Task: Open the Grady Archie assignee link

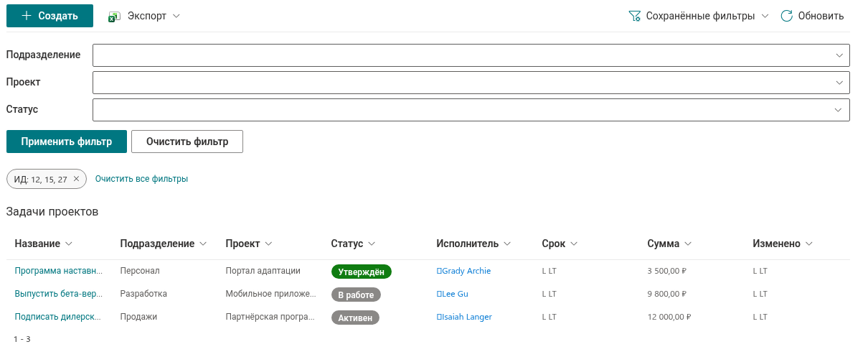Action: tap(466, 271)
